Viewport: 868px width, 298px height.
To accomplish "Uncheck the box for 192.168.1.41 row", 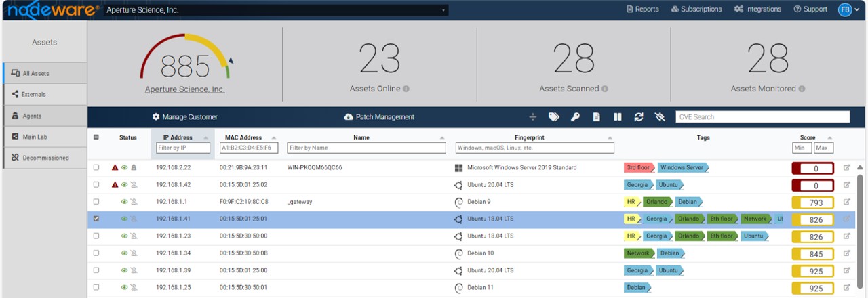I will point(96,219).
